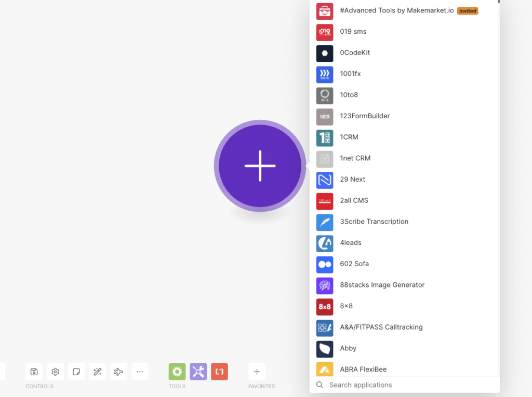Click the auto-align magic wand icon
Screen dimensions: 532x397
click(x=98, y=372)
